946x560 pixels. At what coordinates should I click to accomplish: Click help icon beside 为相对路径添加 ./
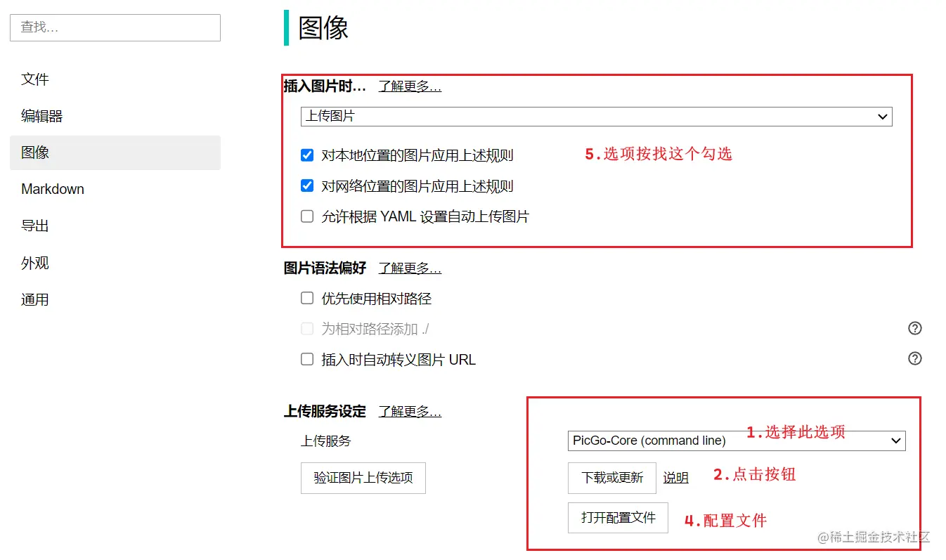tap(914, 328)
